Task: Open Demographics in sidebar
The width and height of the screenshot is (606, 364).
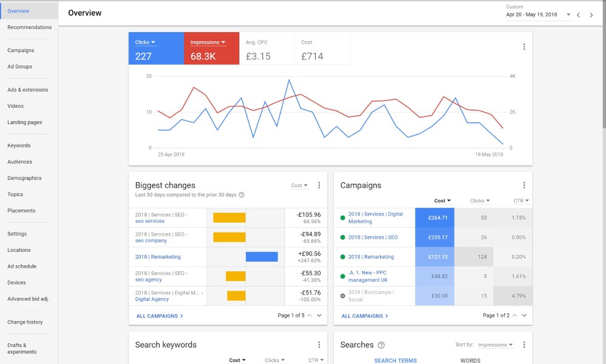Action: 24,178
